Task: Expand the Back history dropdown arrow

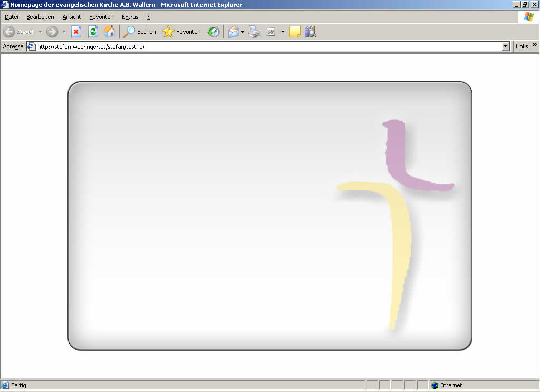Action: click(40, 32)
